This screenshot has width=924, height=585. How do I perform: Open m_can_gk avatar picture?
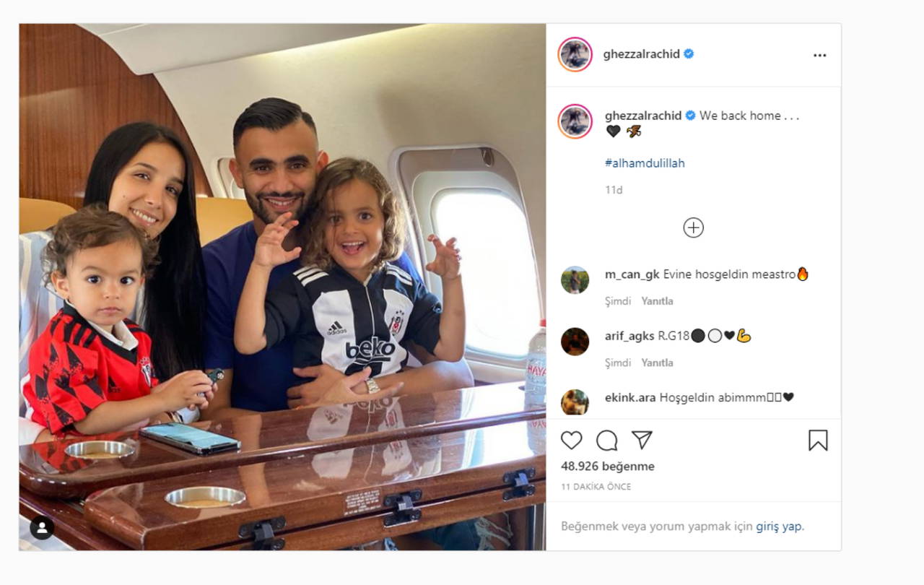[x=575, y=280]
